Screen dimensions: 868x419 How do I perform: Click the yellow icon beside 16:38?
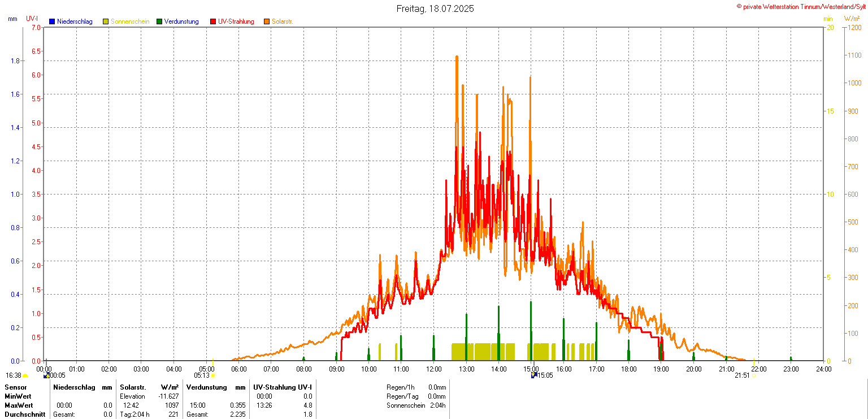pos(25,375)
